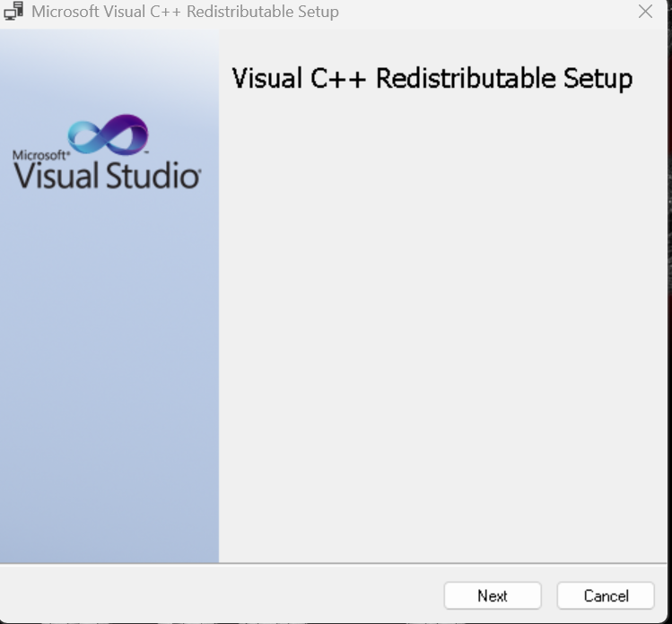
Task: Click the word "Redistributable" in the main heading
Action: pos(466,79)
